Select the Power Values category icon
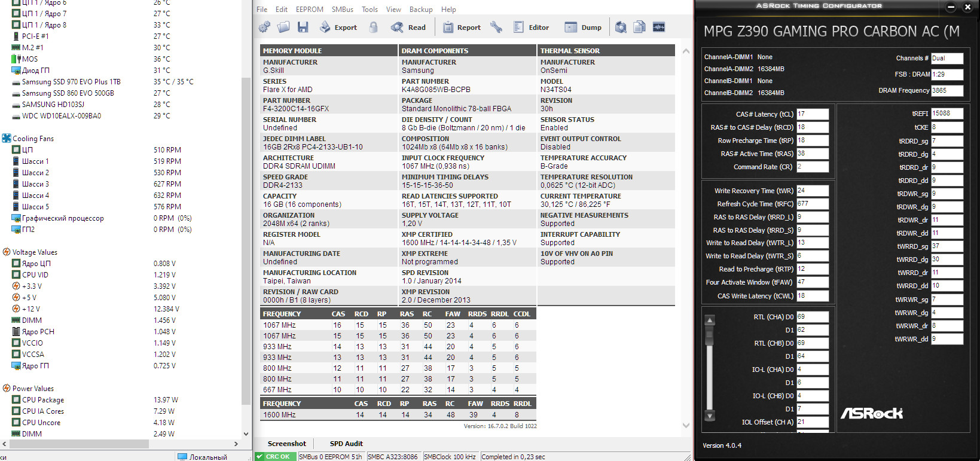Screen dimensions: 980x461 coord(7,388)
